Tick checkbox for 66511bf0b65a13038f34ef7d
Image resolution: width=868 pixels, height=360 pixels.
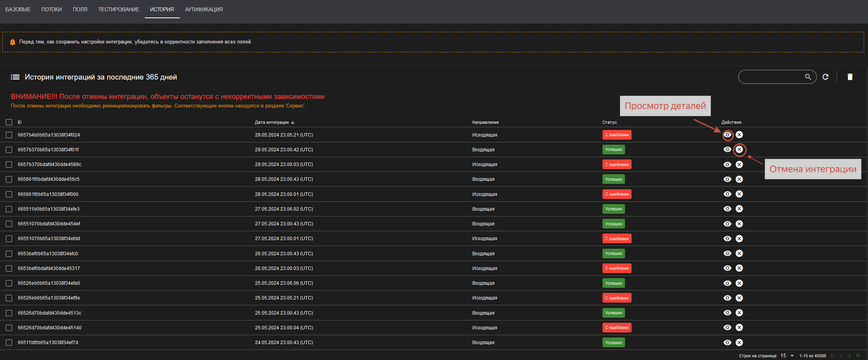click(9, 343)
